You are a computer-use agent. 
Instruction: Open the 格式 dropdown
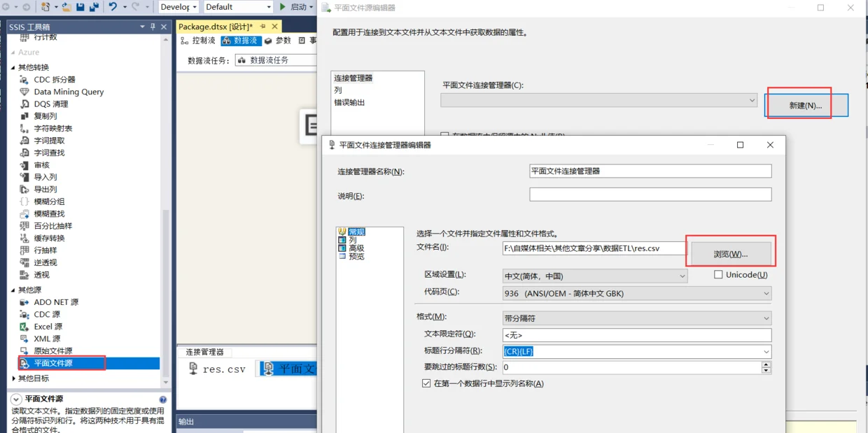coord(766,318)
